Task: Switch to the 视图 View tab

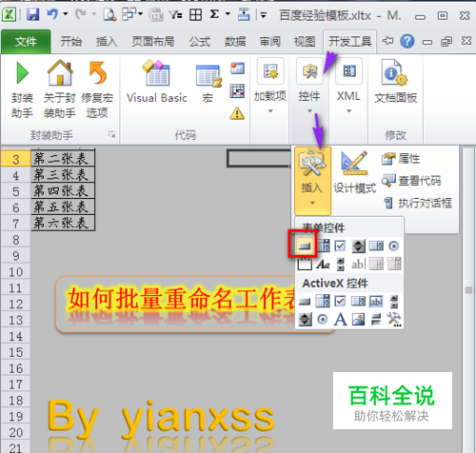Action: [305, 42]
